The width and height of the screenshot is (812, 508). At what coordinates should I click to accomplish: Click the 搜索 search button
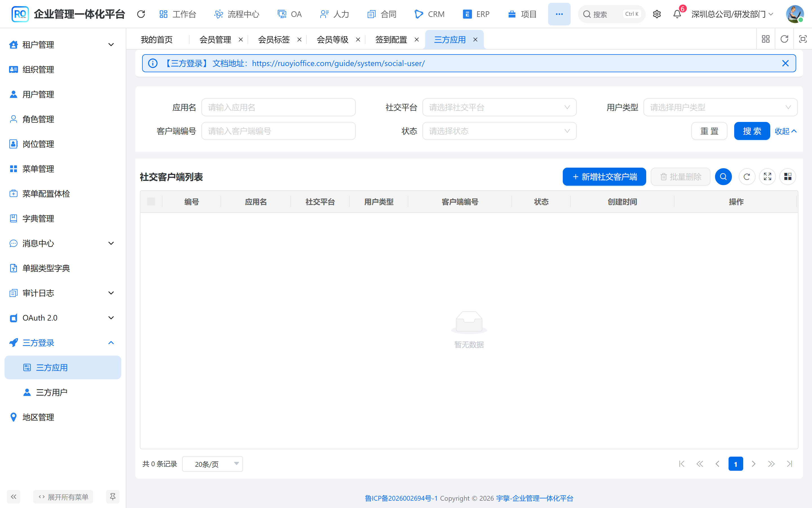752,131
